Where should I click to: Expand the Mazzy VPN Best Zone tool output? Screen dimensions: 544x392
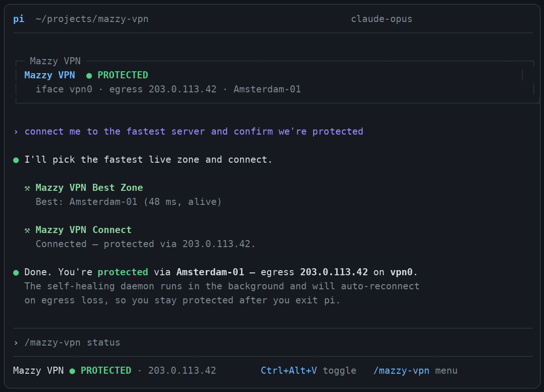click(89, 188)
